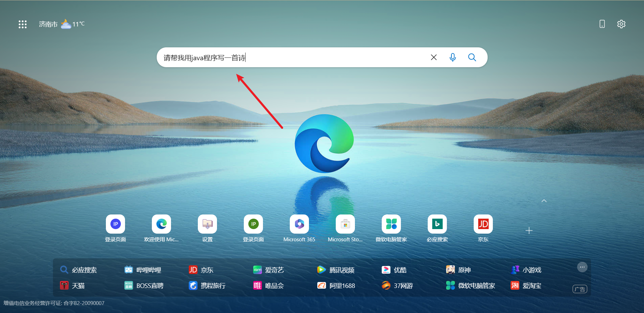Screen dimensions: 644x313
Task: Open the Jinan weather widget
Action: pos(62,24)
